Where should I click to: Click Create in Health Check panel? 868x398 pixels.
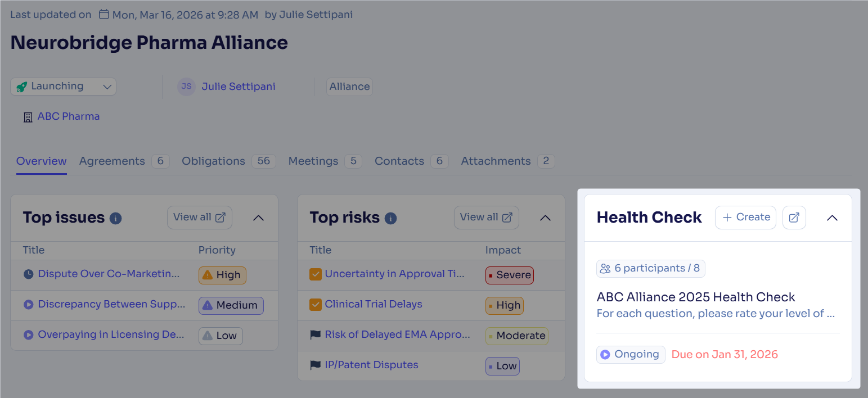[745, 218]
